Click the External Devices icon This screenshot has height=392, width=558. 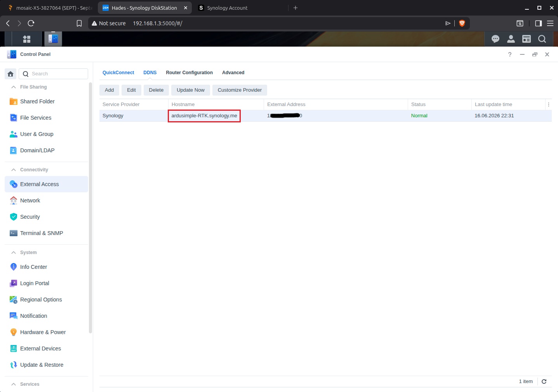point(13,348)
